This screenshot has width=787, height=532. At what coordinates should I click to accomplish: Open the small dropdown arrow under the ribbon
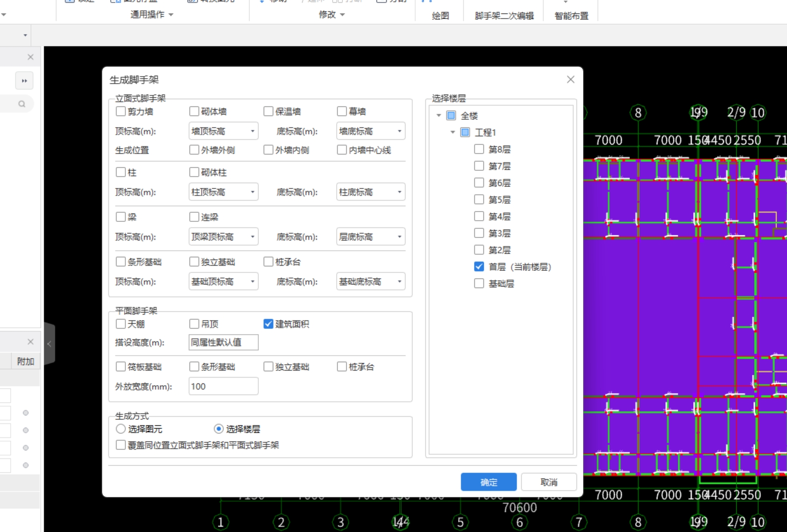(25, 35)
